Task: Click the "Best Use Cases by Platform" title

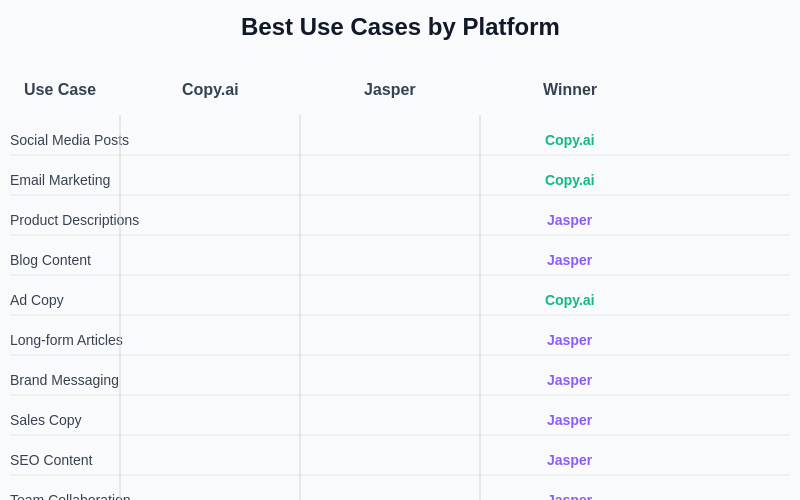Action: pyautogui.click(x=400, y=27)
